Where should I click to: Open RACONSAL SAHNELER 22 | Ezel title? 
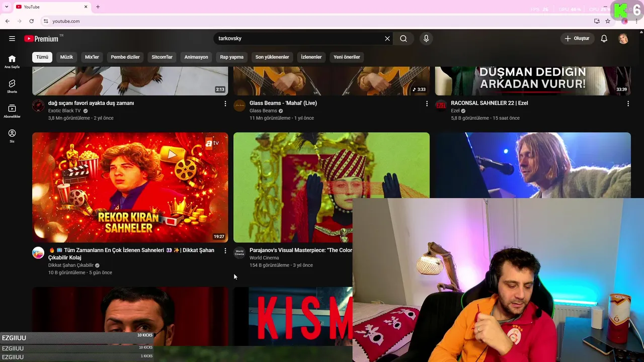point(490,103)
